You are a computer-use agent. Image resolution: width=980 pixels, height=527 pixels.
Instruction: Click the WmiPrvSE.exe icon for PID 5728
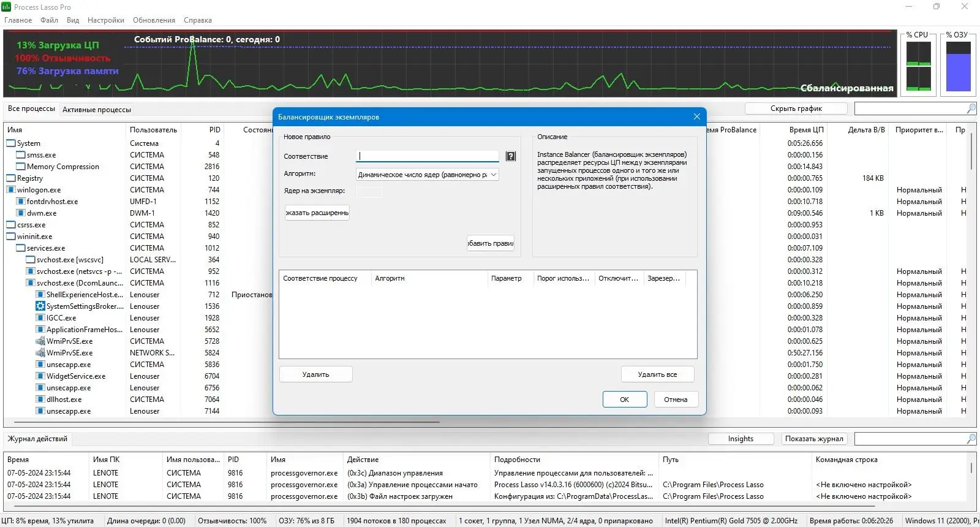click(x=40, y=341)
